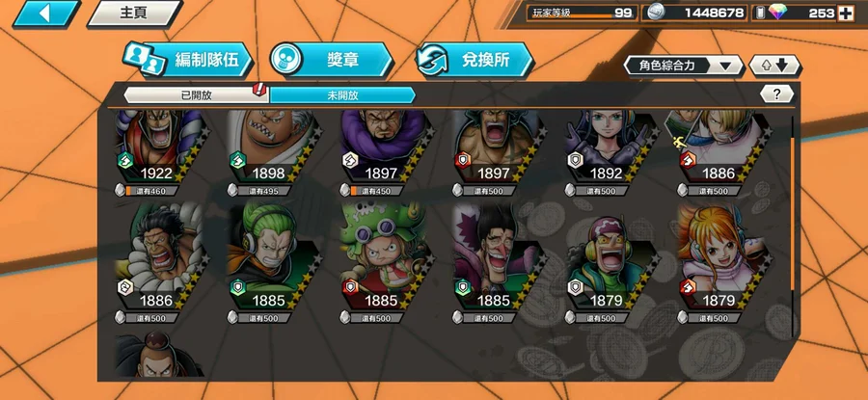868x400 pixels.
Task: Tap the rainbow diamond gem icon
Action: pyautogui.click(x=777, y=13)
